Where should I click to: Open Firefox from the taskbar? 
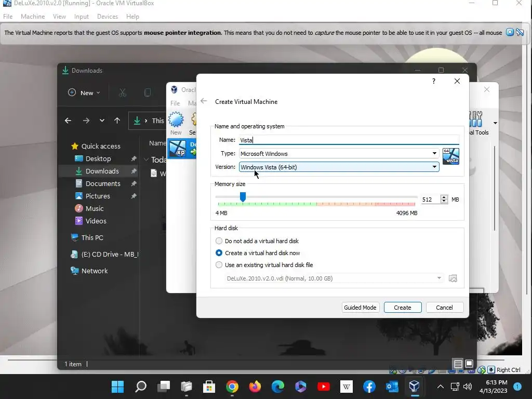point(255,387)
